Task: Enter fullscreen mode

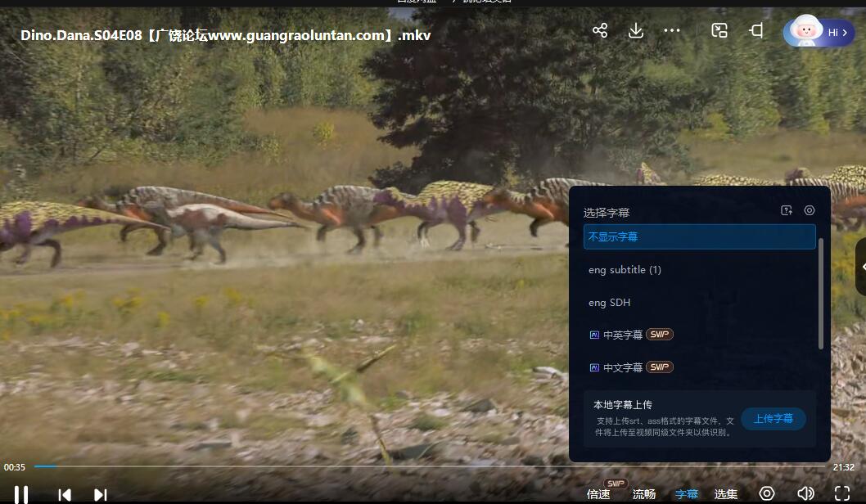Action: coord(841,493)
